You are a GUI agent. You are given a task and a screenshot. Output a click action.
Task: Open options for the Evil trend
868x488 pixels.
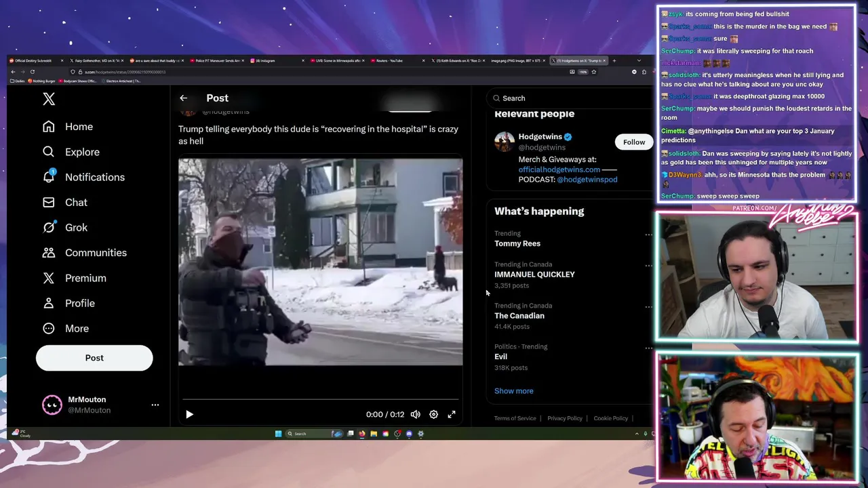[x=648, y=348]
